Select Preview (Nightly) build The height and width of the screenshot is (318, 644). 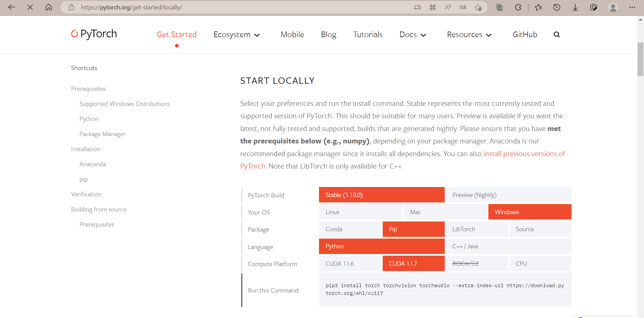click(509, 195)
